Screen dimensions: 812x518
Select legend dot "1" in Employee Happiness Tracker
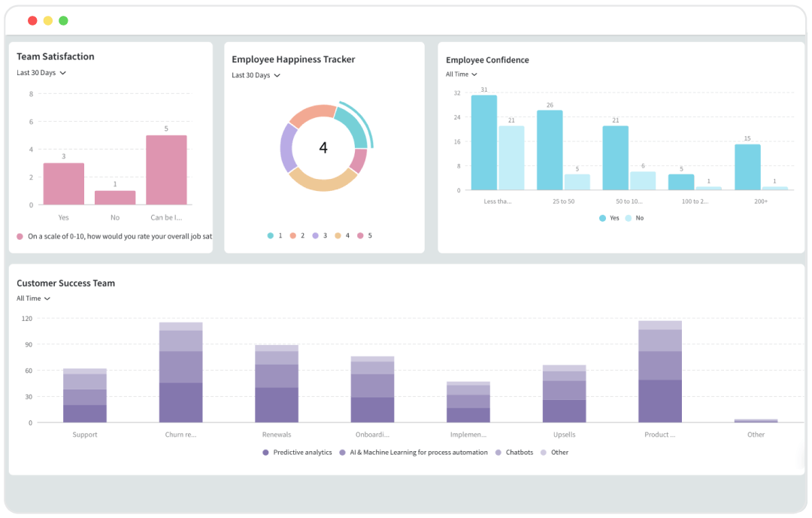click(271, 235)
